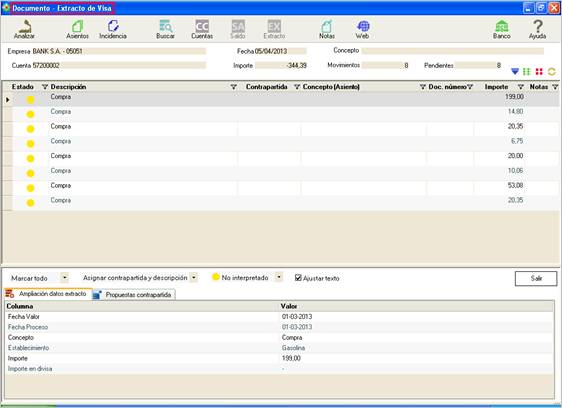Click the Cuentas toolbar icon

202,29
